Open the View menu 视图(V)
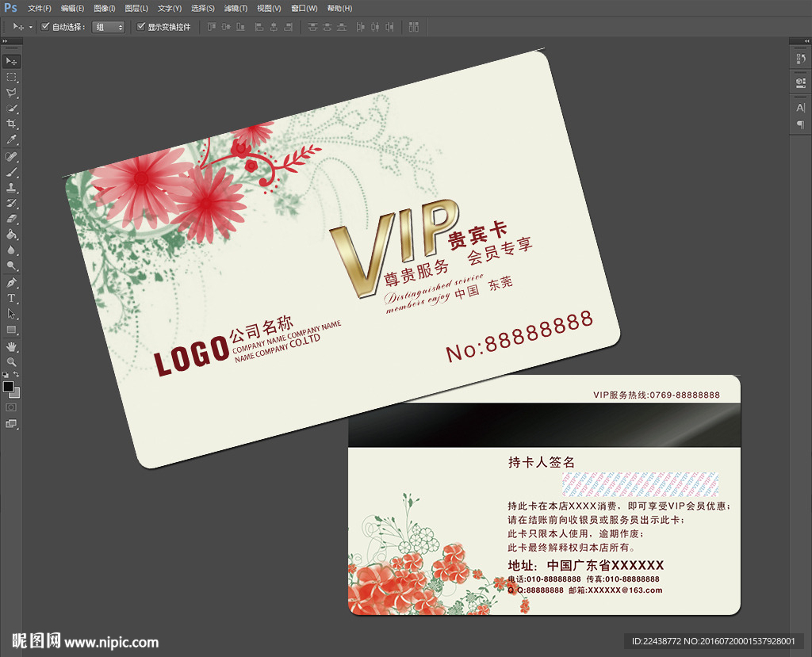This screenshot has height=657, width=812. coord(269,8)
